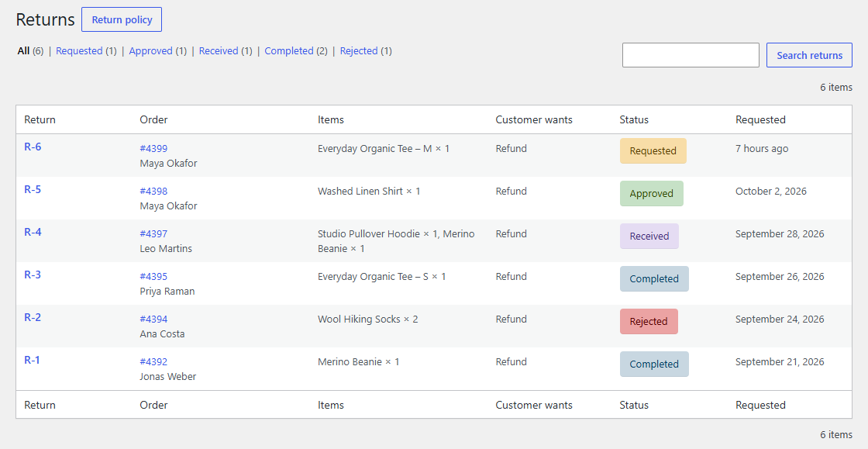Click the 'September 26, 2026' date
Viewport: 868px width, 449px height.
780,276
